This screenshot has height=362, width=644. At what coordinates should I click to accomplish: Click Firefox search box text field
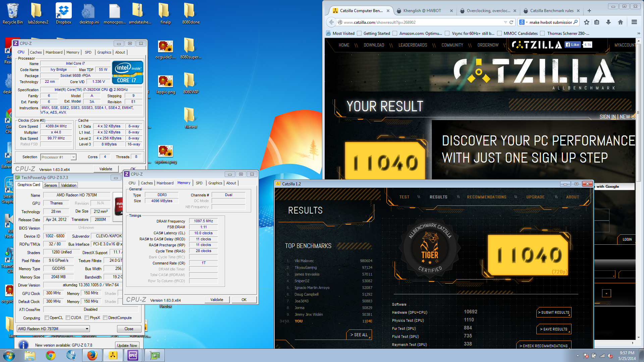pos(550,22)
